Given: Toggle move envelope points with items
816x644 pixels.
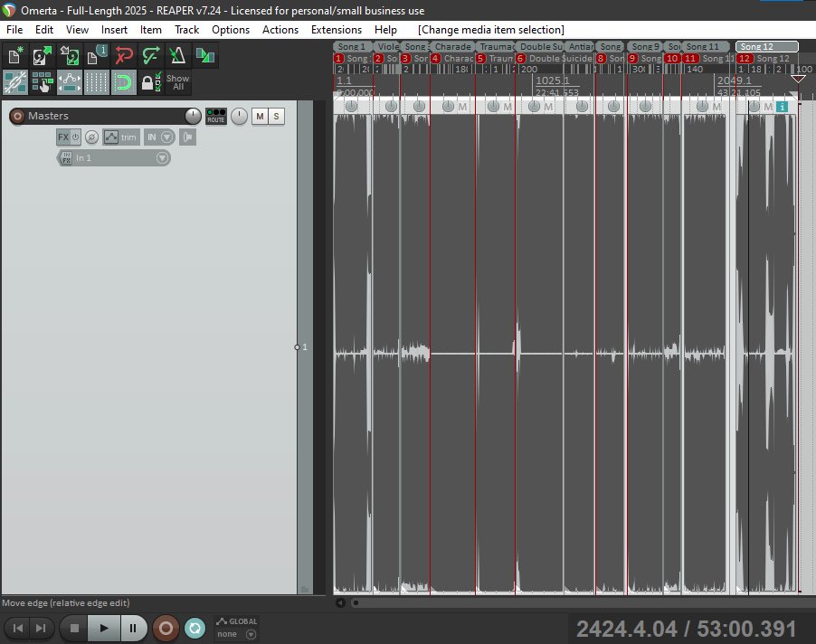Looking at the screenshot, I should tap(70, 82).
